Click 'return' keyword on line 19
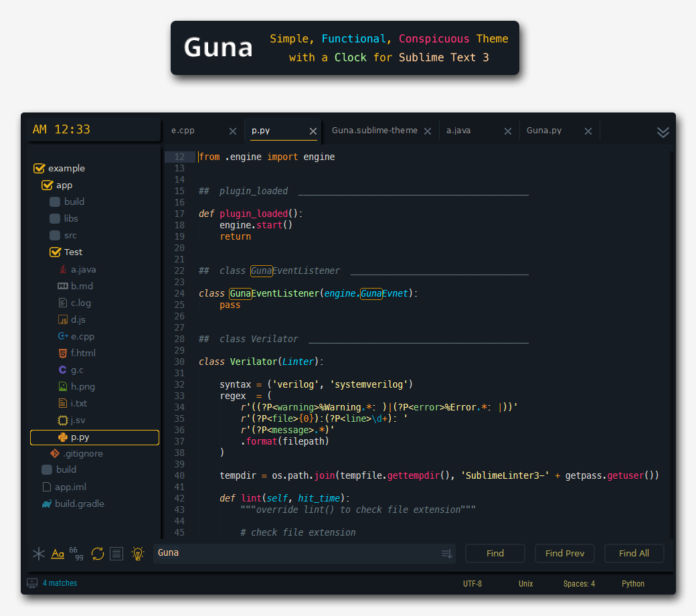696x616 pixels. pos(236,236)
